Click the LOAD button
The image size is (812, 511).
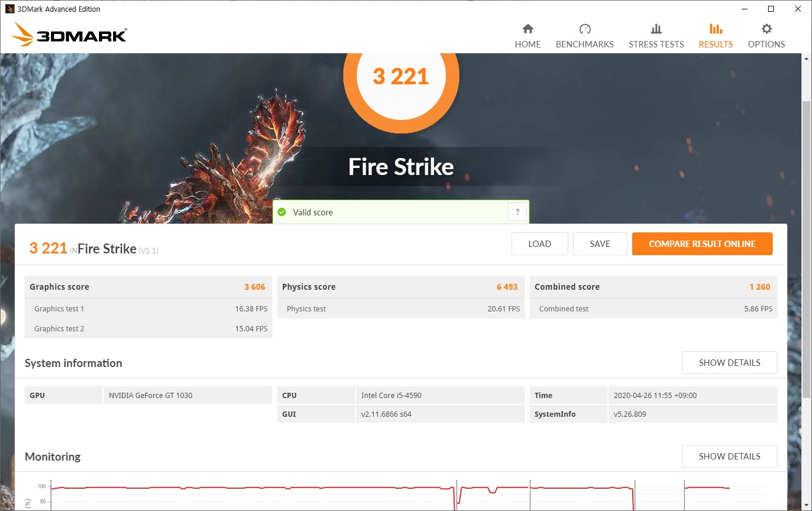point(540,244)
